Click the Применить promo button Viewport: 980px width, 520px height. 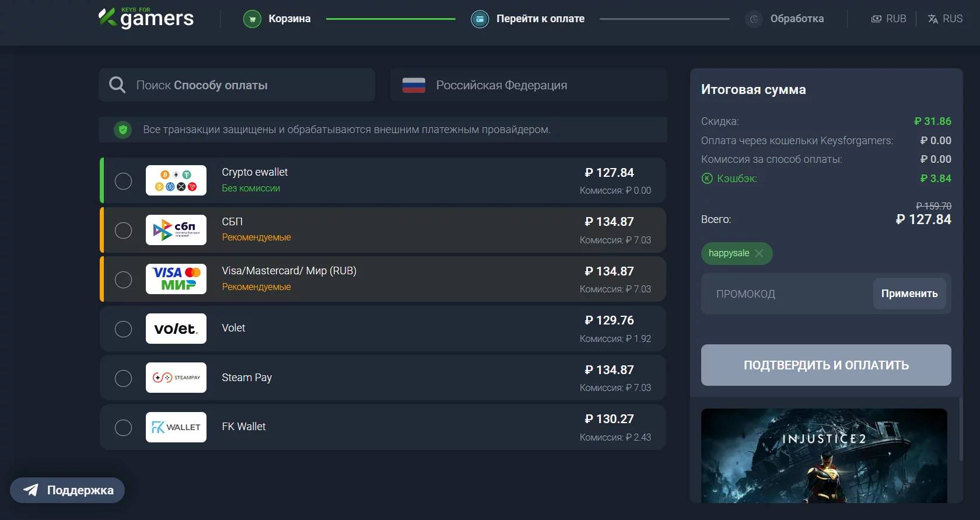[x=909, y=294]
